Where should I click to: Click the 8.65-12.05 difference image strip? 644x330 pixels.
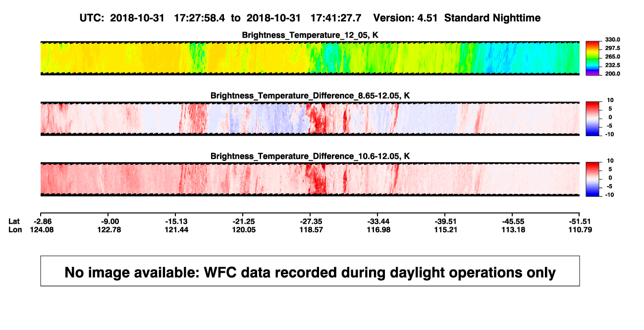(x=310, y=119)
